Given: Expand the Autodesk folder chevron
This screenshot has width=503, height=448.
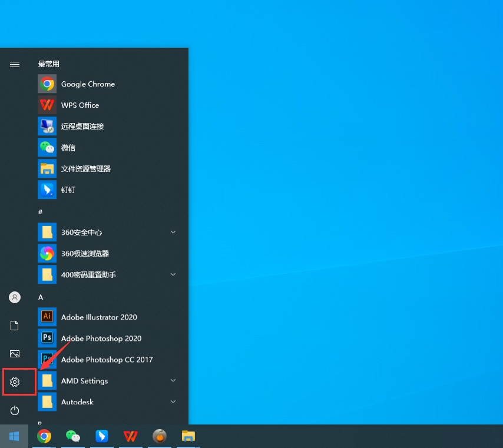Looking at the screenshot, I should tap(173, 401).
